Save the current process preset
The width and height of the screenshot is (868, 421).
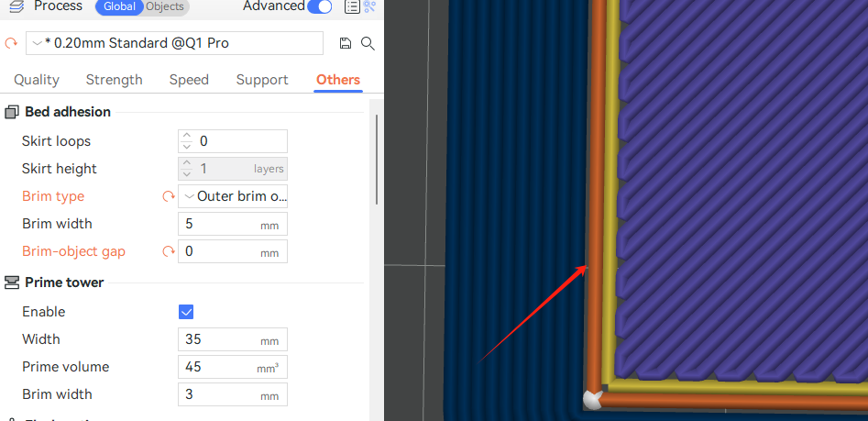(346, 43)
